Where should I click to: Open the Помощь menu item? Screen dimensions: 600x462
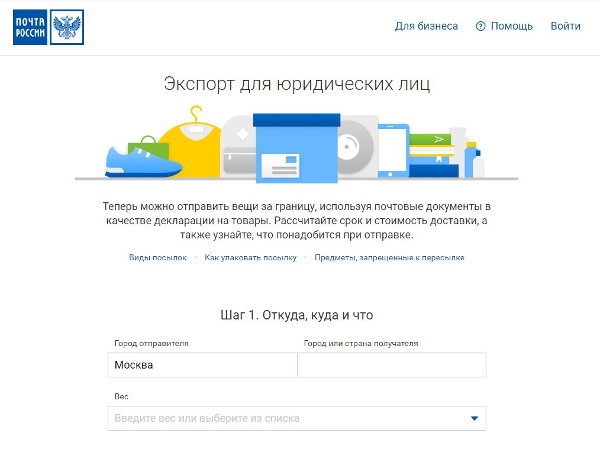tap(511, 26)
